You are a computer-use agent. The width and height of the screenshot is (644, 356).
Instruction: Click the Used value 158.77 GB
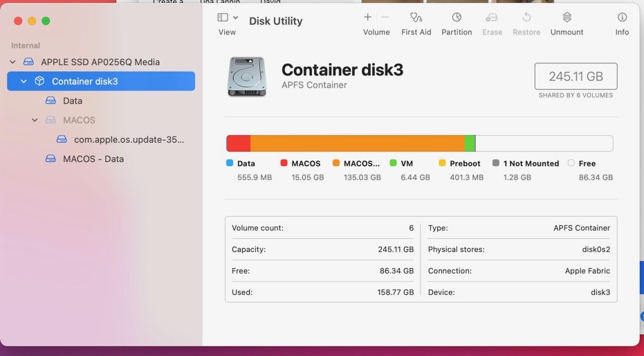[396, 293]
